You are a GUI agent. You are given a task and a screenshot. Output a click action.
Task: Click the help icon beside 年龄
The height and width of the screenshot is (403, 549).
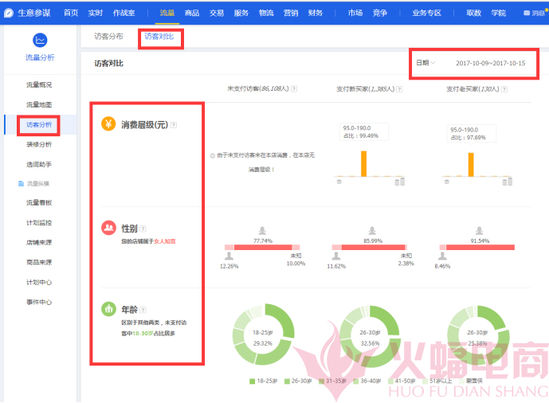pos(143,310)
